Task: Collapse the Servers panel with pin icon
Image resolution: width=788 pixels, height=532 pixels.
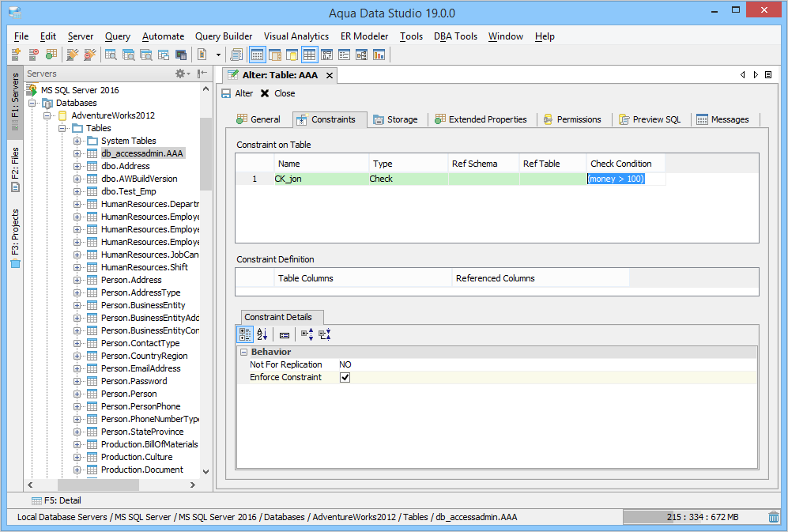Action: pos(202,74)
